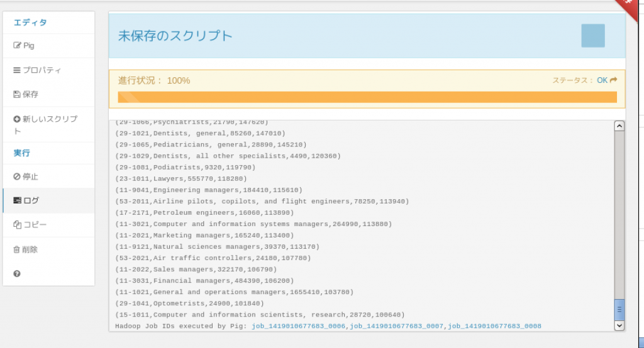Open job_1419010677683_0007 link
644x348 pixels.
coord(397,326)
